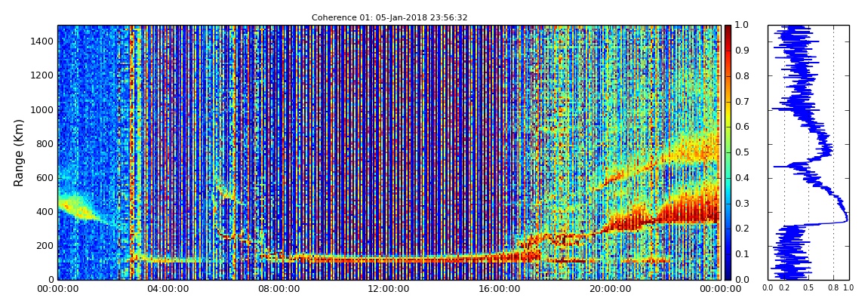Image resolution: width=868 pixels, height=307 pixels.
Task: Select the 04:00:00 time tick label
Action: (x=168, y=289)
